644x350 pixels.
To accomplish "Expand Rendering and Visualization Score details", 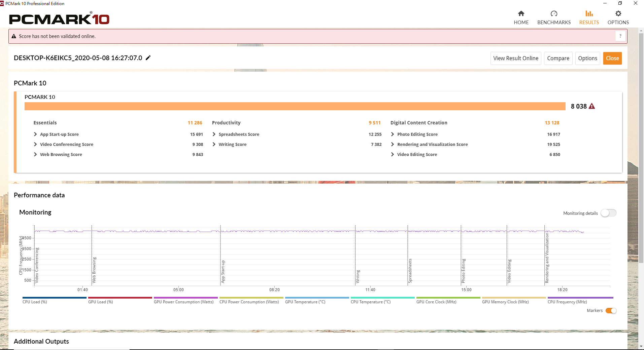I will (x=393, y=144).
